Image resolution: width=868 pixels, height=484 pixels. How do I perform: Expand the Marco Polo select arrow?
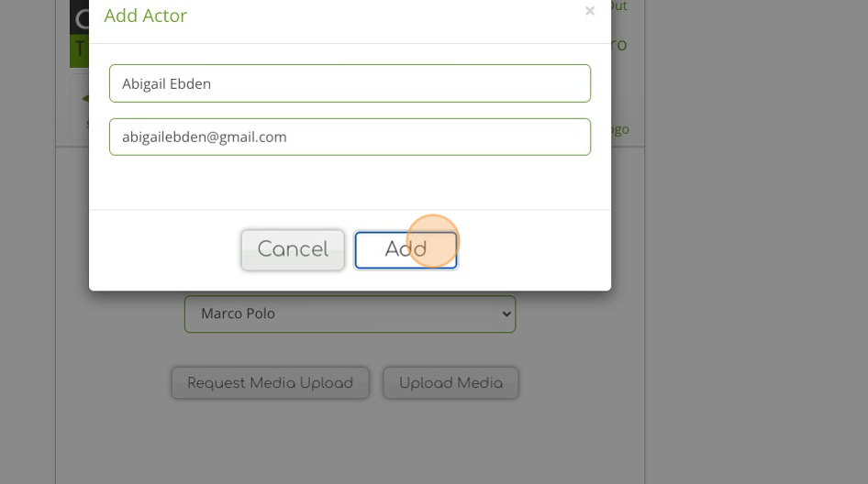point(506,313)
